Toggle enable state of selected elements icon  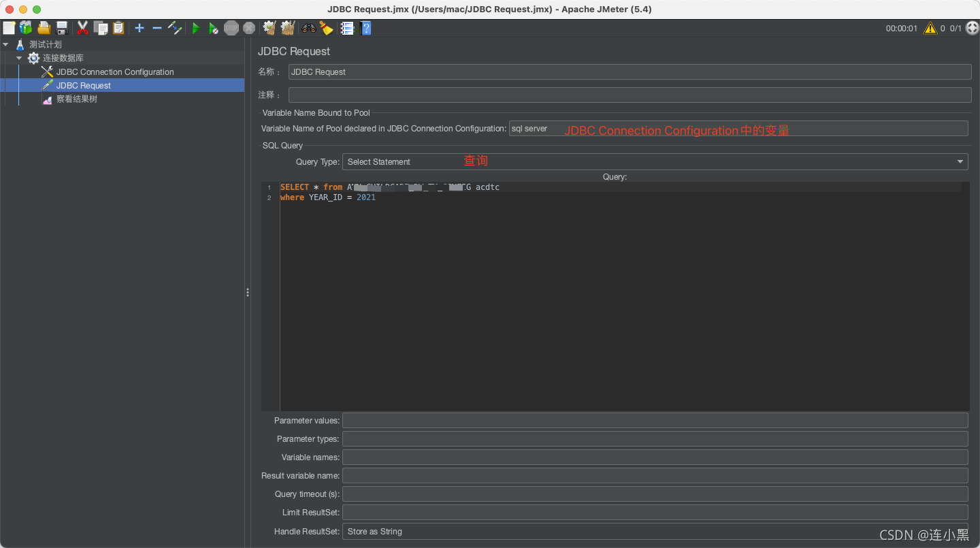175,28
